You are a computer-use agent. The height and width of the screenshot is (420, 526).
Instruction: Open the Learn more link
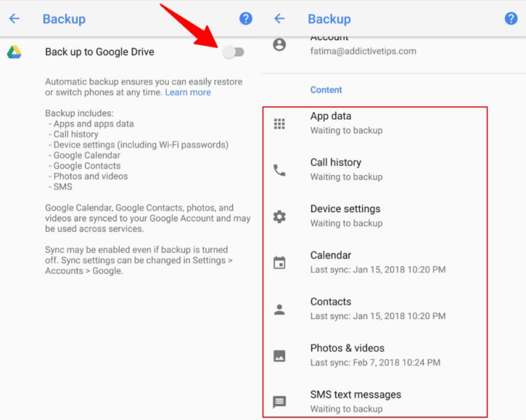188,92
